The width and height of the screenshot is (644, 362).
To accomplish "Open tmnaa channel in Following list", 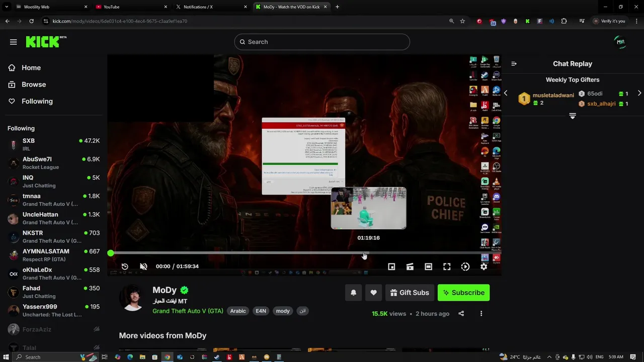I will (53, 200).
